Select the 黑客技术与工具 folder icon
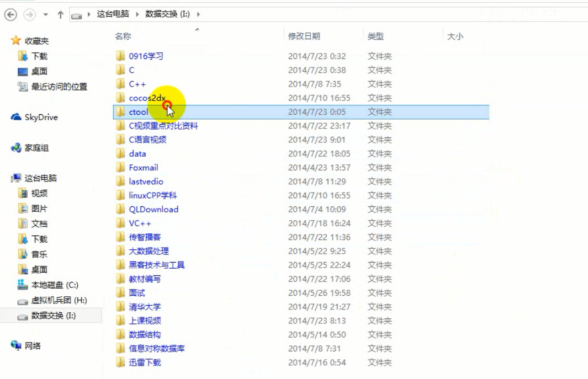Screen dimensions: 588x379 tap(120, 265)
